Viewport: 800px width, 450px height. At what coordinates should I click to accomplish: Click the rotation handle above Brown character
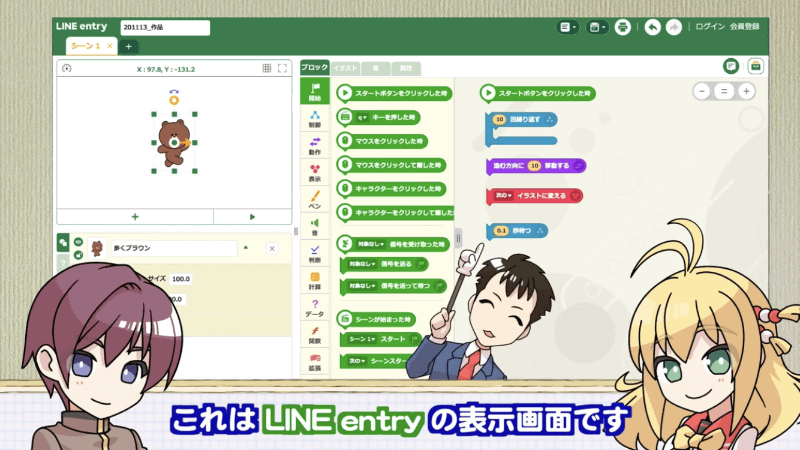174,99
